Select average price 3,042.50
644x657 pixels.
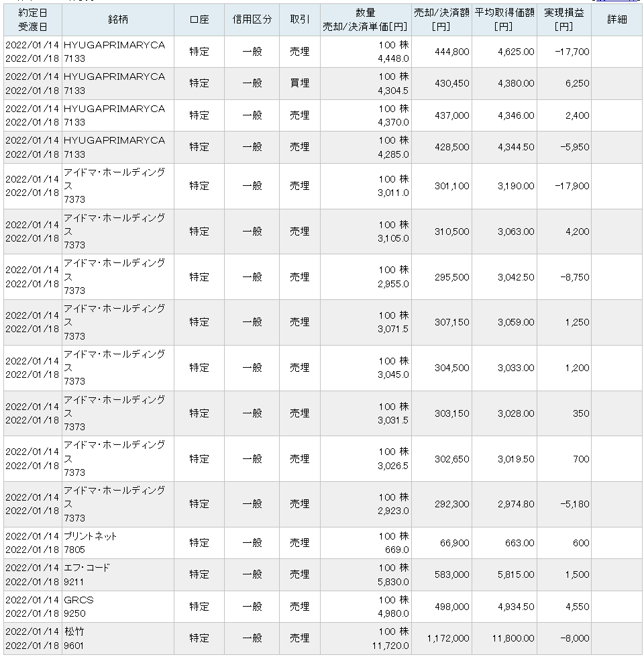click(x=516, y=277)
